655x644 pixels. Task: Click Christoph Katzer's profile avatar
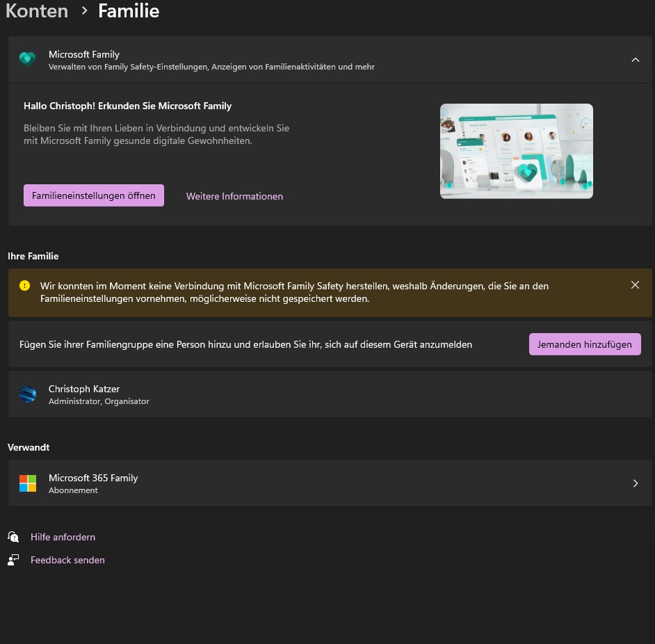tap(28, 394)
